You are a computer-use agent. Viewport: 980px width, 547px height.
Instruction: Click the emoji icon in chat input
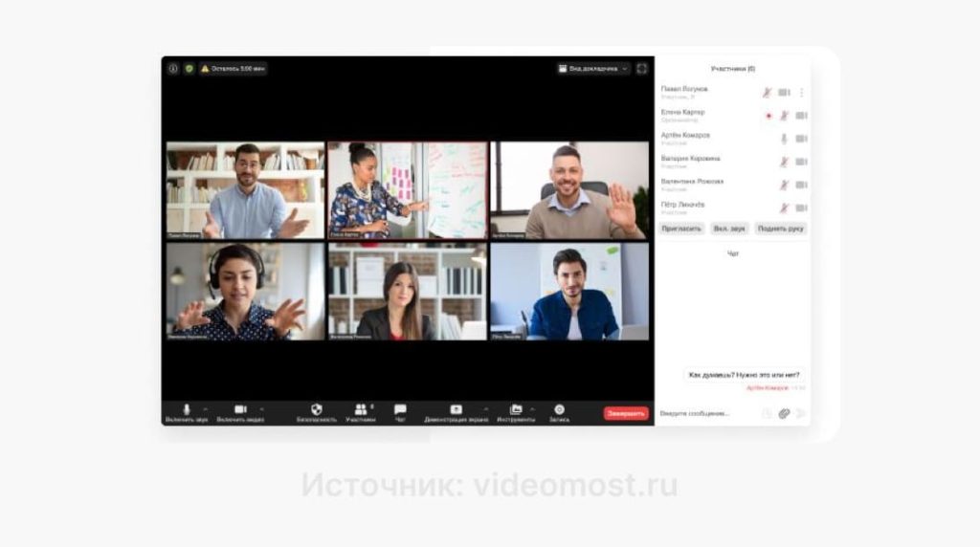click(x=767, y=413)
